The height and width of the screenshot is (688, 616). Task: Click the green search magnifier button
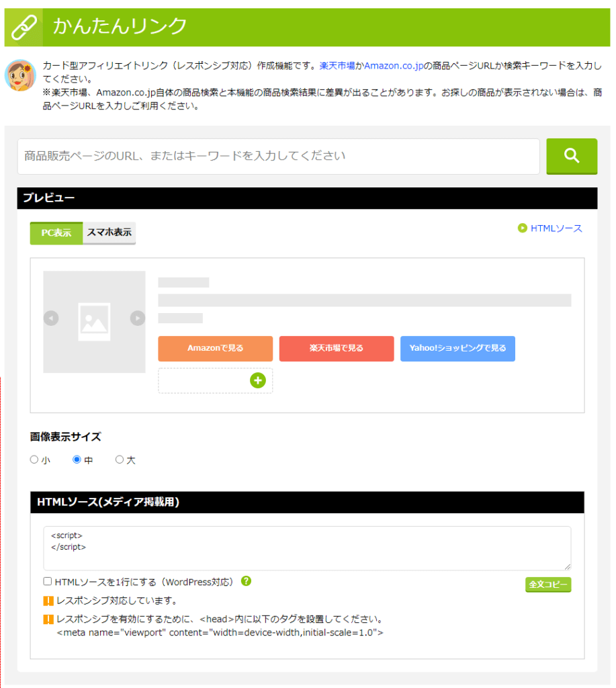tap(571, 156)
